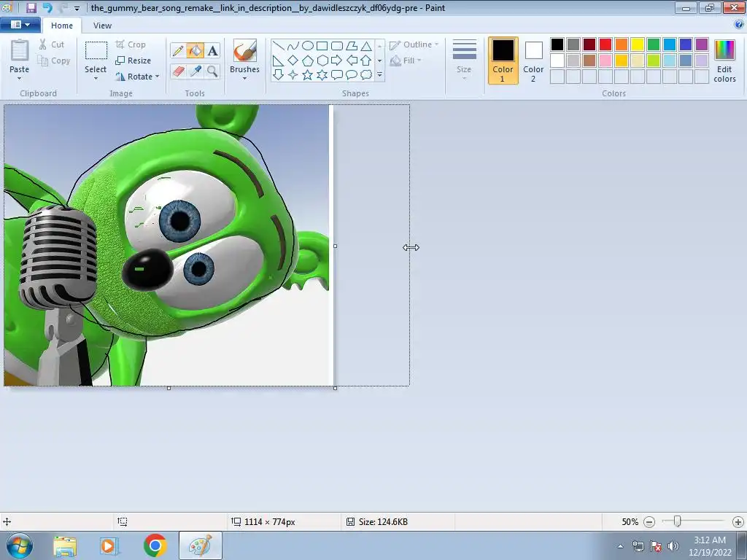Switch to the View ribbon tab
Viewport: 747px width, 560px height.
[x=102, y=26]
